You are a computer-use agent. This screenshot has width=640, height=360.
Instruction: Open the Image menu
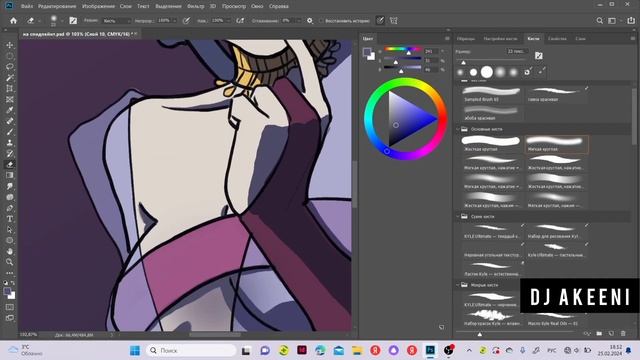tap(98, 6)
